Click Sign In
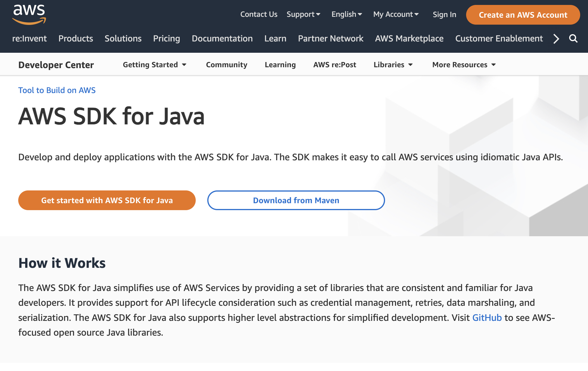Screen dimensions: 588x371 (444, 14)
